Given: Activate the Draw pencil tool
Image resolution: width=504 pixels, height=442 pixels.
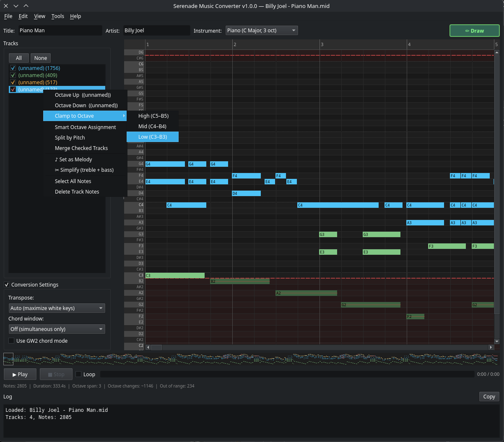Looking at the screenshot, I should 474,30.
